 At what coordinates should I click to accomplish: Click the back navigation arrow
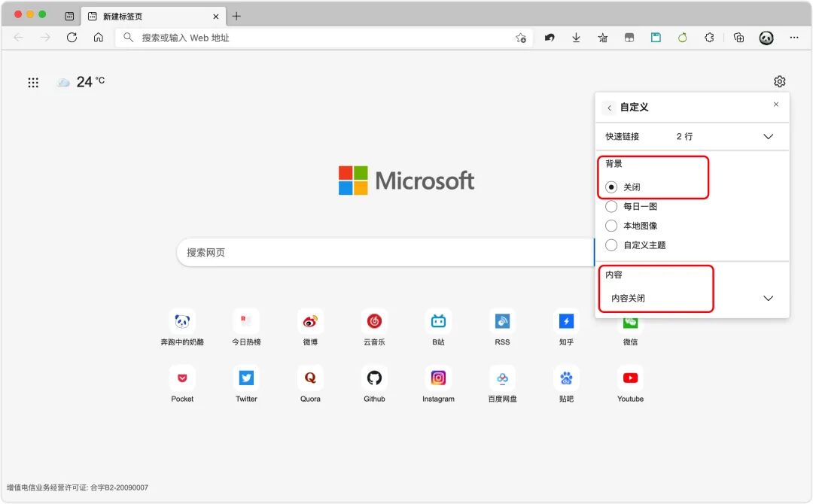[x=19, y=38]
